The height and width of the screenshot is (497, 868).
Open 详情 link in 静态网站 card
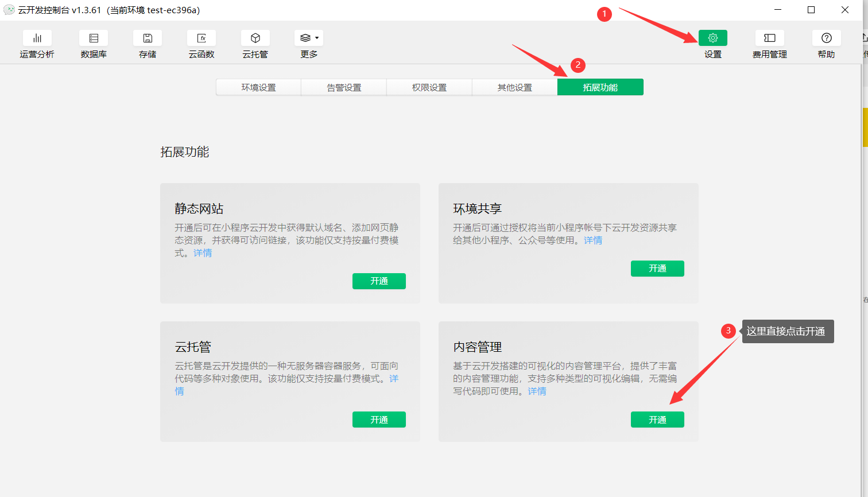coord(203,253)
